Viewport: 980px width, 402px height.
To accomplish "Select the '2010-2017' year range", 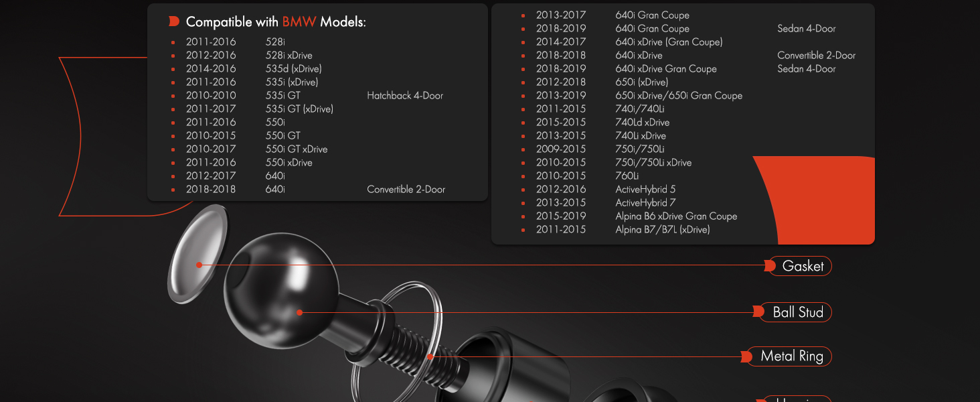I will [211, 149].
